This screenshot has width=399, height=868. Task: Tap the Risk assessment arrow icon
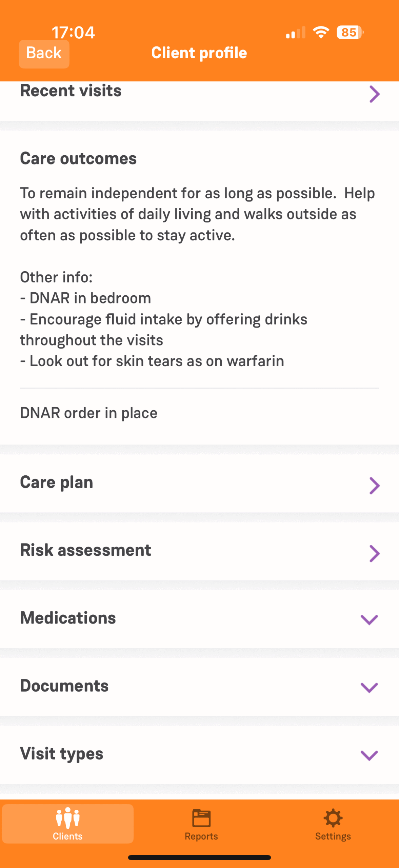374,553
